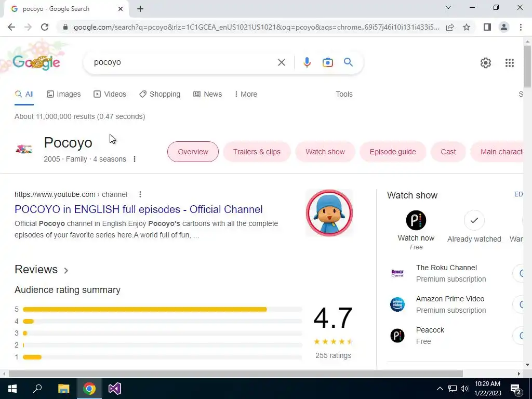
Task: Expand the More search categories menu
Action: pyautogui.click(x=246, y=95)
